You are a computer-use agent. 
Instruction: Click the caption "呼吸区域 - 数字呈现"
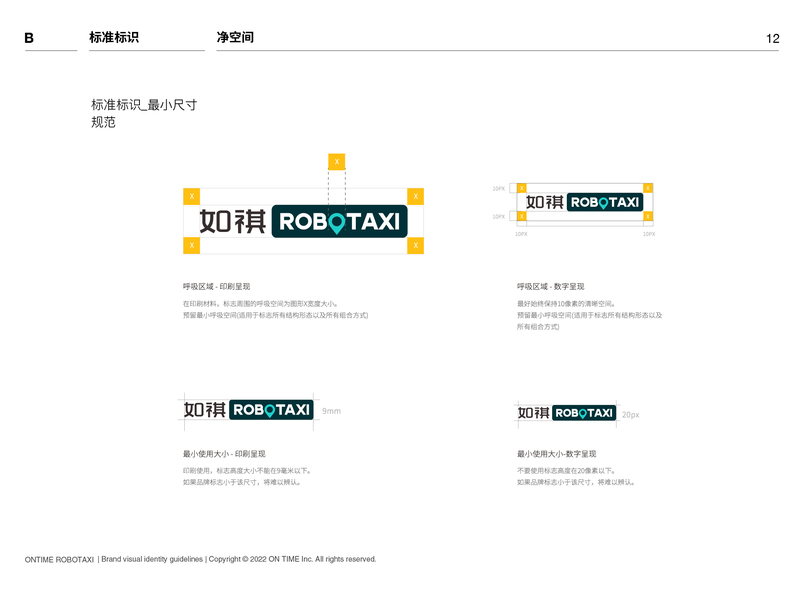[551, 287]
